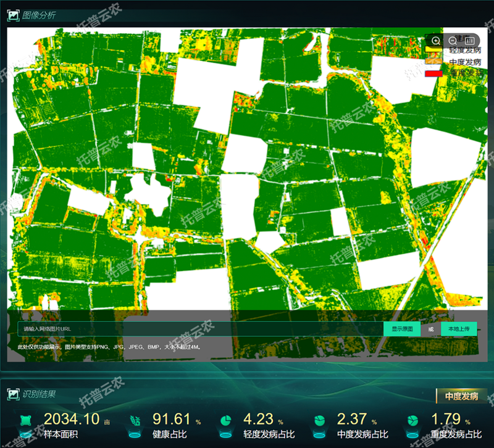The height and width of the screenshot is (448, 494).
Task: Click the yellow 轻度发病 legend swatch
Action: 435,50
